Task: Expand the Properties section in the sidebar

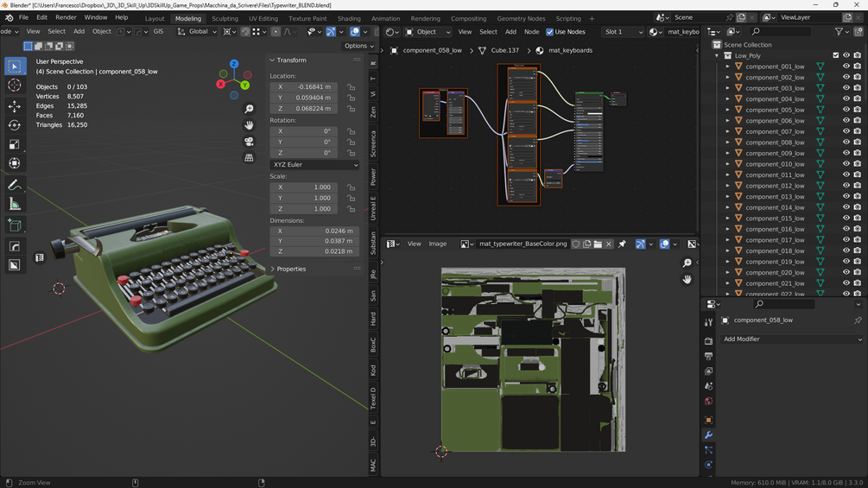Action: pyautogui.click(x=291, y=269)
